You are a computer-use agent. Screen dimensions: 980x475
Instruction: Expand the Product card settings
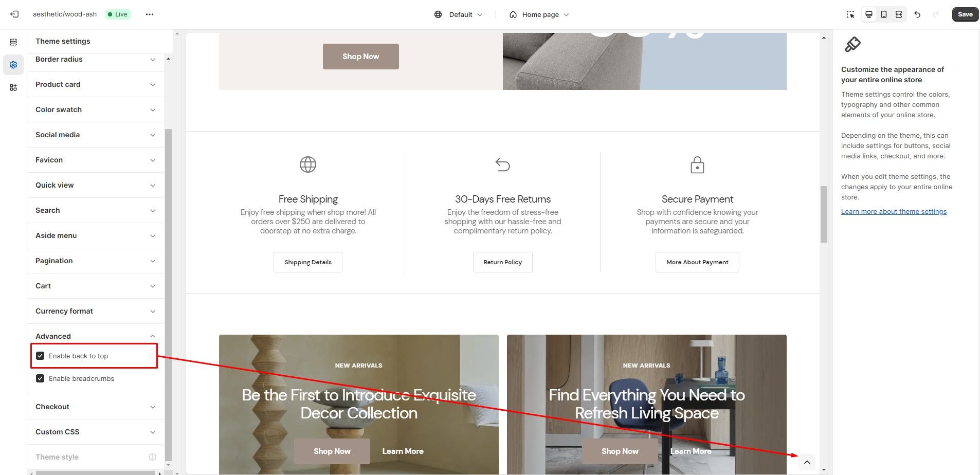[x=96, y=84]
